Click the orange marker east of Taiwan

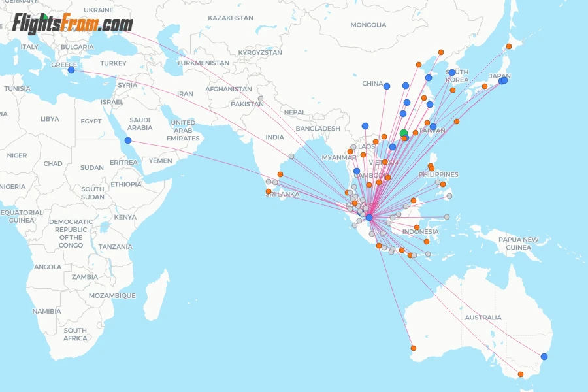pyautogui.click(x=457, y=122)
